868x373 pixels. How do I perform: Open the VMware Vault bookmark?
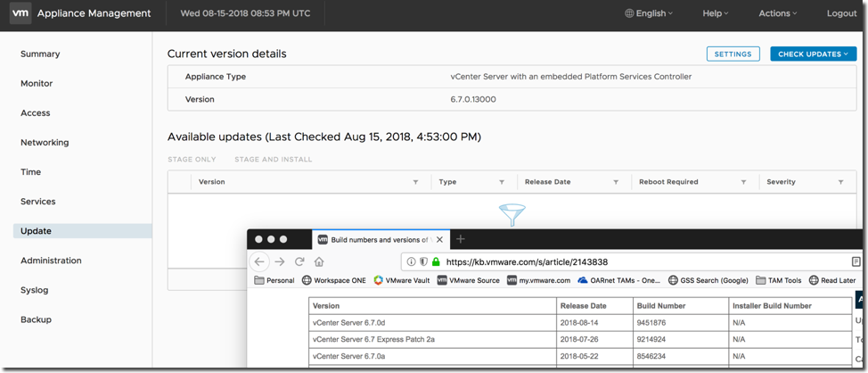[x=401, y=280]
